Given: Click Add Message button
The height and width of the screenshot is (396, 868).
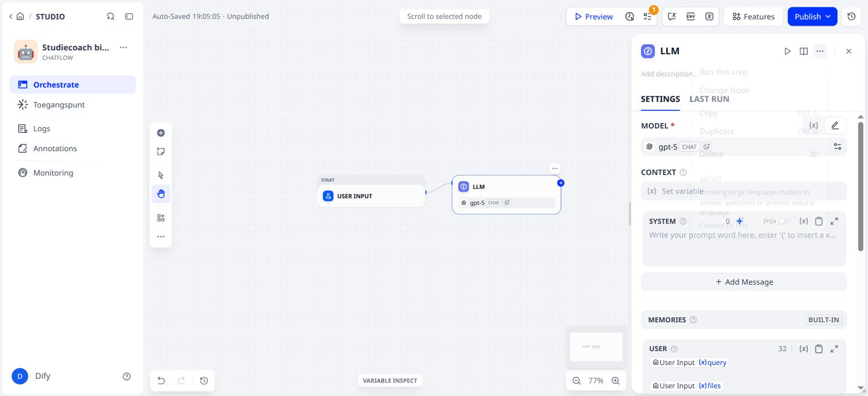Looking at the screenshot, I should [x=744, y=282].
